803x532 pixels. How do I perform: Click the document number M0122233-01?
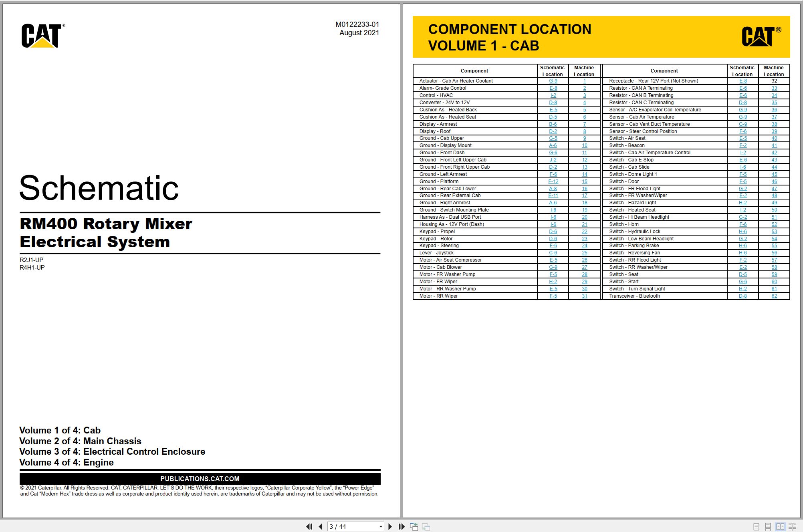357,24
